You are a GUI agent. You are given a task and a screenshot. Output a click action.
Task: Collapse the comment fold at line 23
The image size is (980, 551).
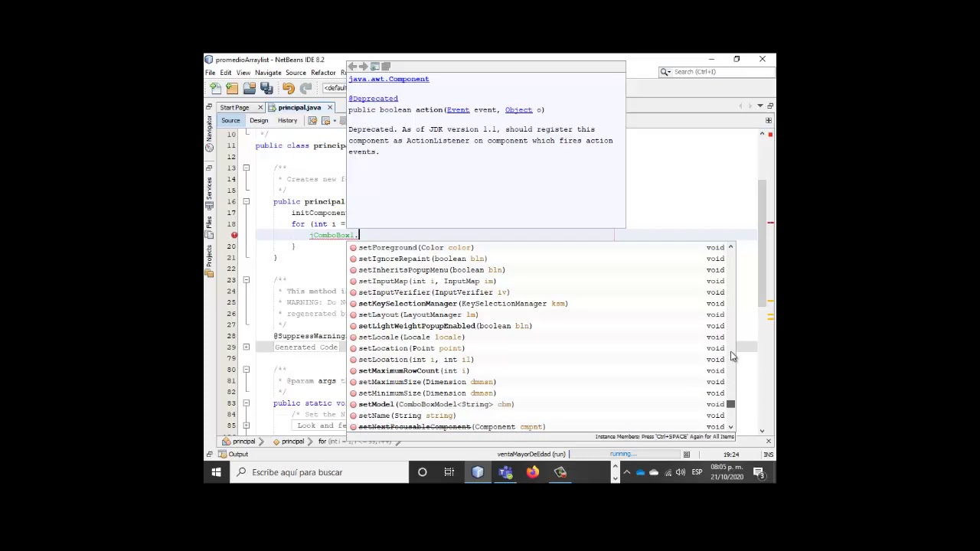click(x=246, y=280)
